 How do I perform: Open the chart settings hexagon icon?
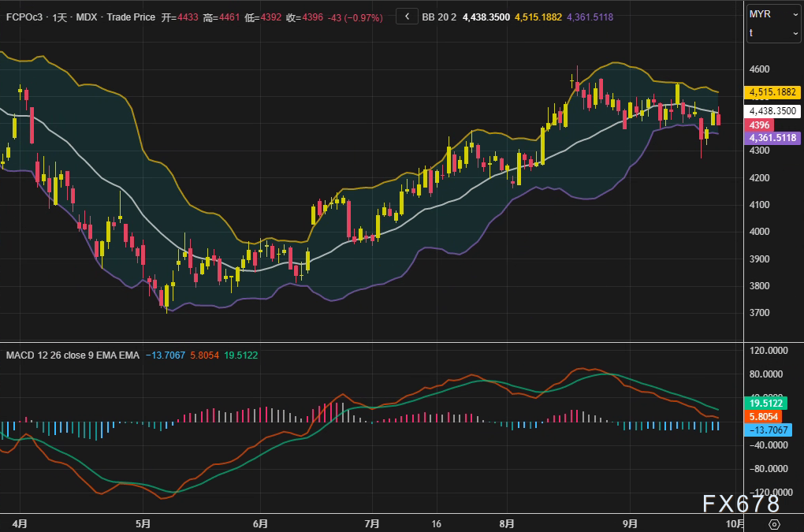(774, 524)
